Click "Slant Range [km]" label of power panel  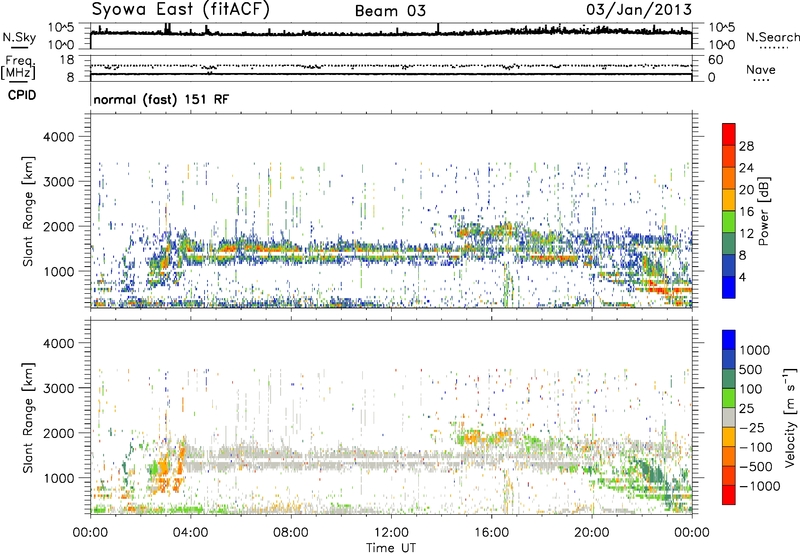point(28,211)
